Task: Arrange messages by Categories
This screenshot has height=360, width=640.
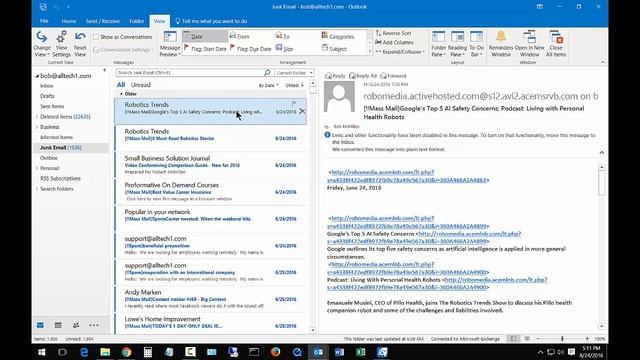Action: pos(338,36)
